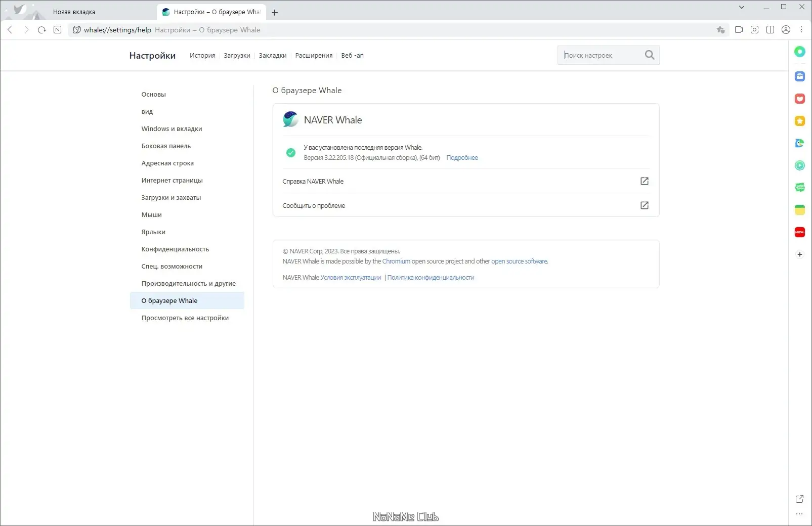This screenshot has height=526, width=812.
Task: Open the parrot translator sidebar app
Action: click(800, 143)
